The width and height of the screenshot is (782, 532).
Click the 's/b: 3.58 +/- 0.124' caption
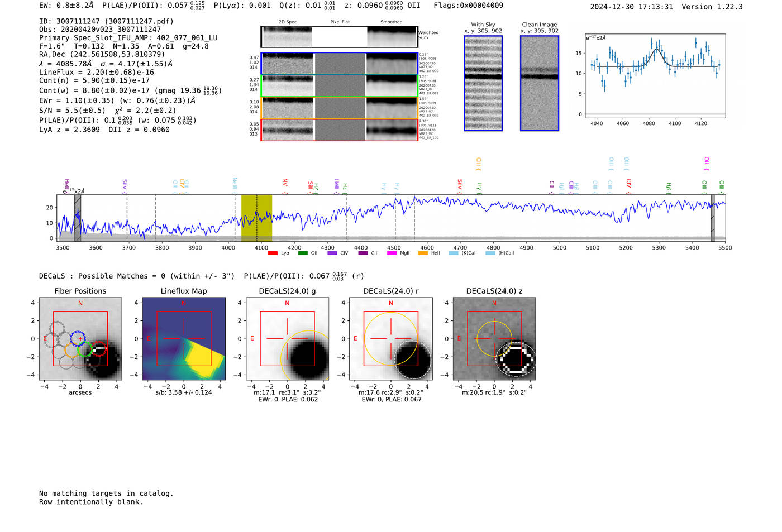(x=184, y=392)
